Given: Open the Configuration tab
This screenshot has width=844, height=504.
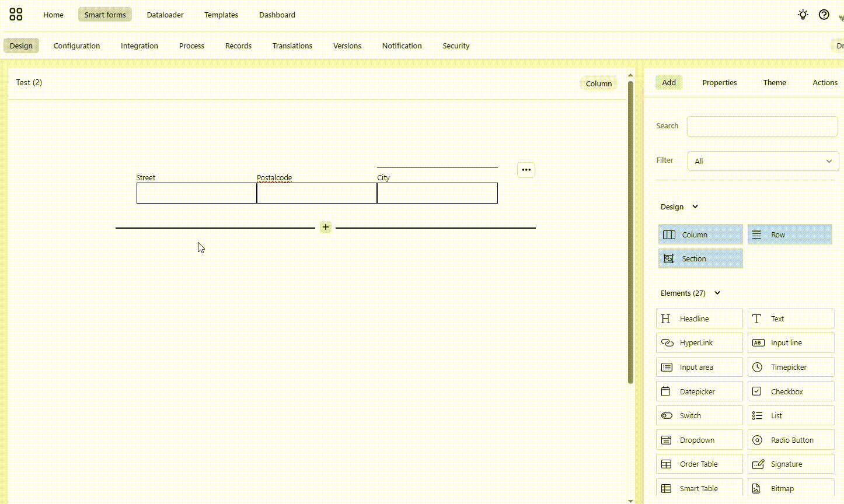Looking at the screenshot, I should 76,46.
